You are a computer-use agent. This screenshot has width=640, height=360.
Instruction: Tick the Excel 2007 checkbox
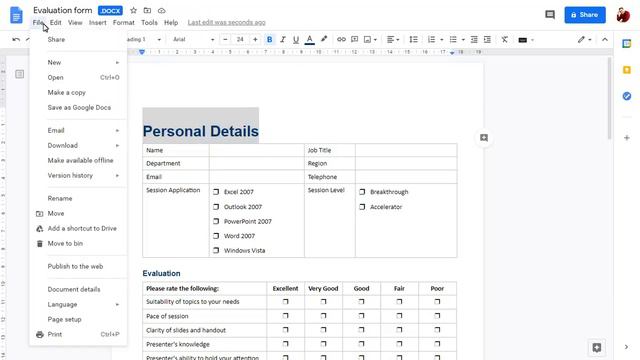point(216,191)
